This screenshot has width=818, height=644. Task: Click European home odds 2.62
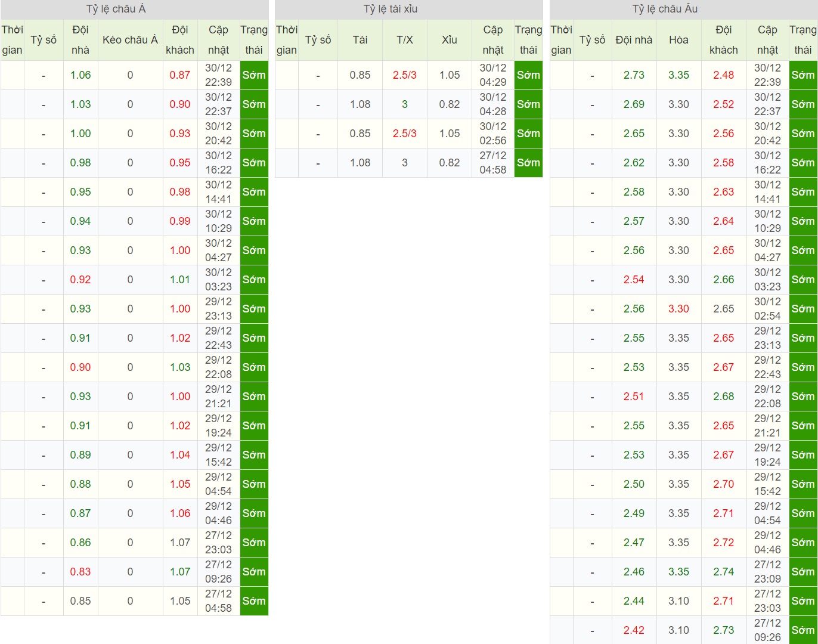coord(634,163)
